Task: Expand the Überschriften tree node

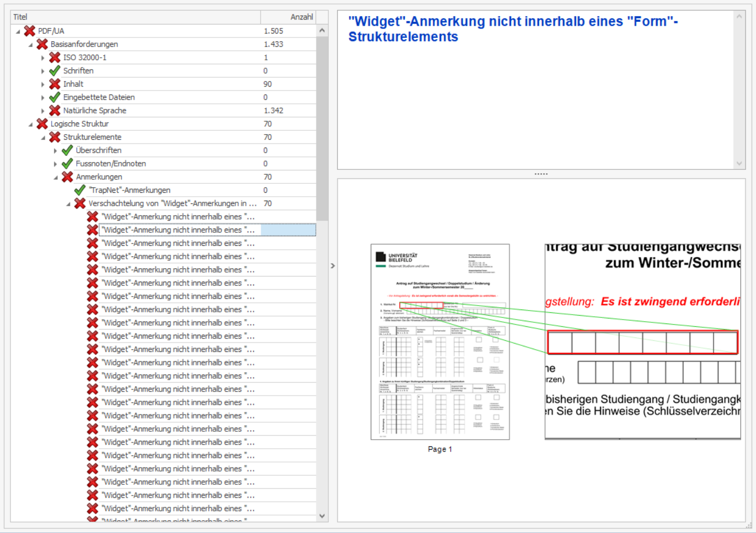Action: click(55, 151)
